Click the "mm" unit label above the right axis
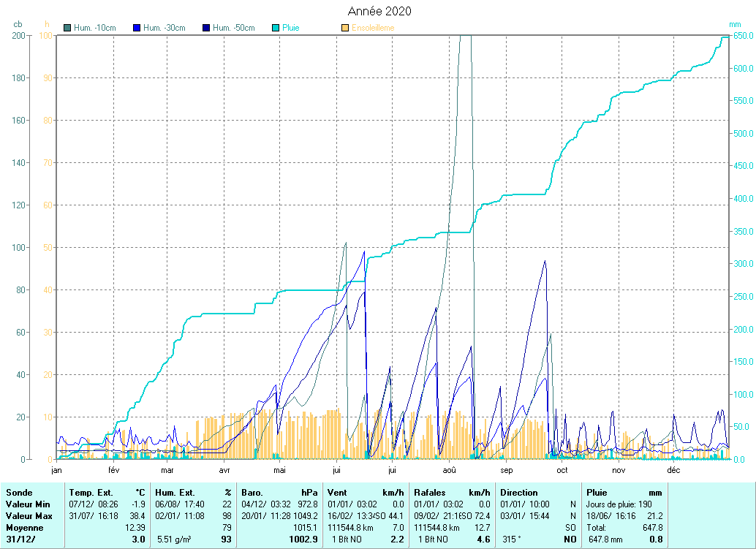 735,24
